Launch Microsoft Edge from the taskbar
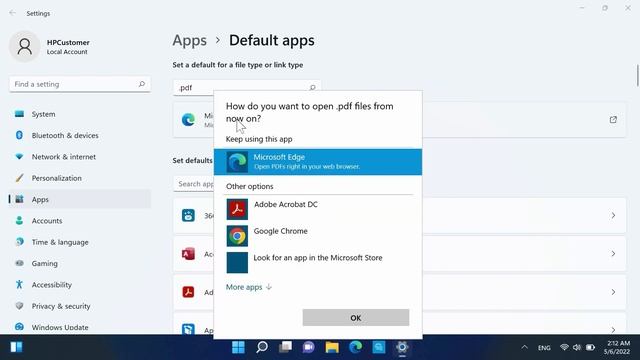The width and height of the screenshot is (640, 360). pyautogui.click(x=356, y=347)
